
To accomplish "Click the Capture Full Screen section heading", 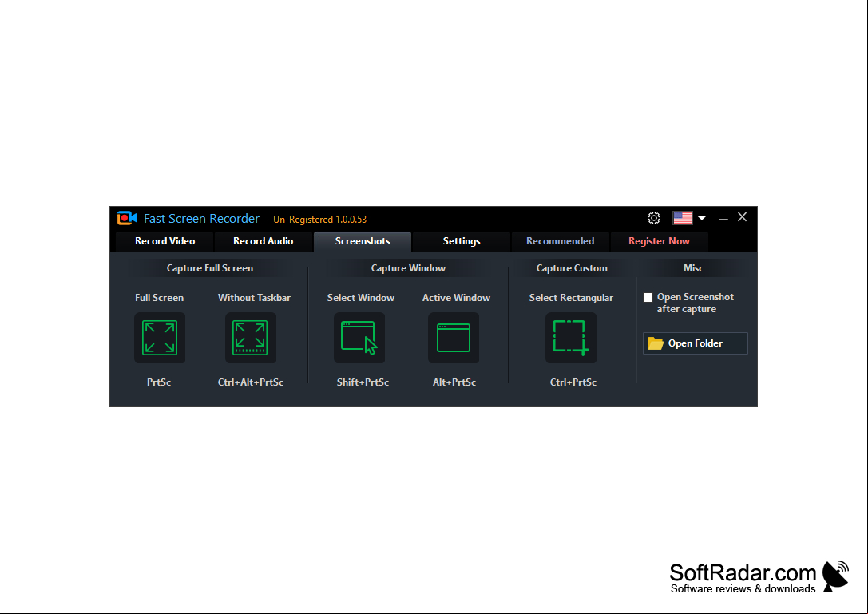I will [x=210, y=268].
